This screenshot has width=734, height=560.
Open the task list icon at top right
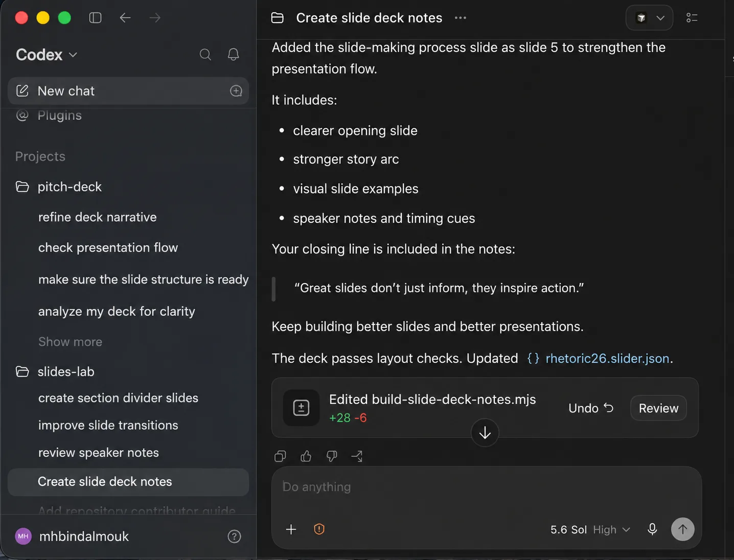[x=692, y=18]
